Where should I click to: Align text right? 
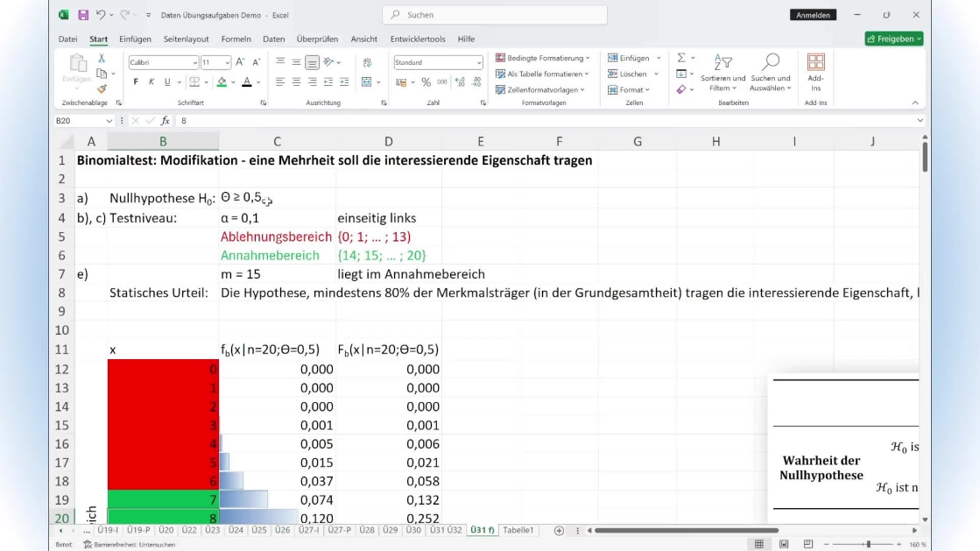[312, 82]
